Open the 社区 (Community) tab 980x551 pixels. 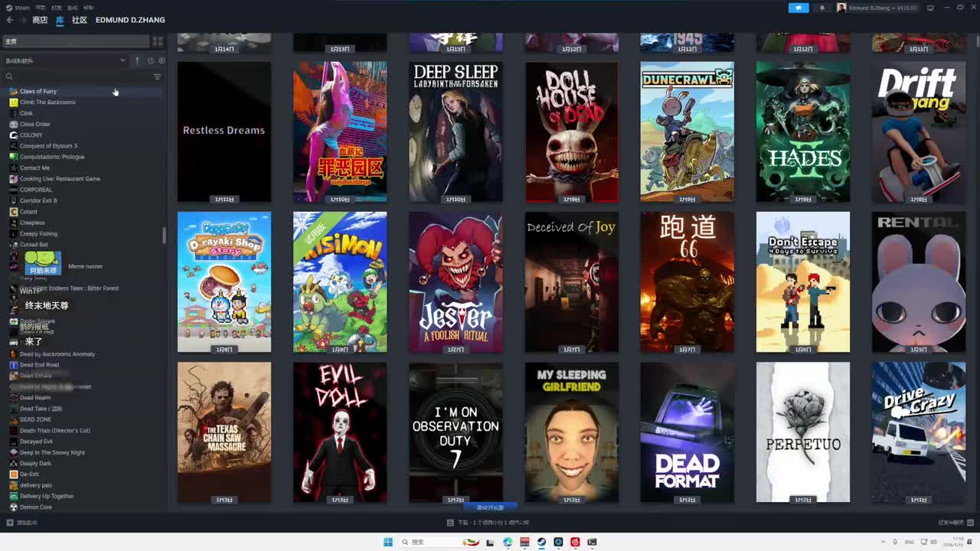pos(80,20)
